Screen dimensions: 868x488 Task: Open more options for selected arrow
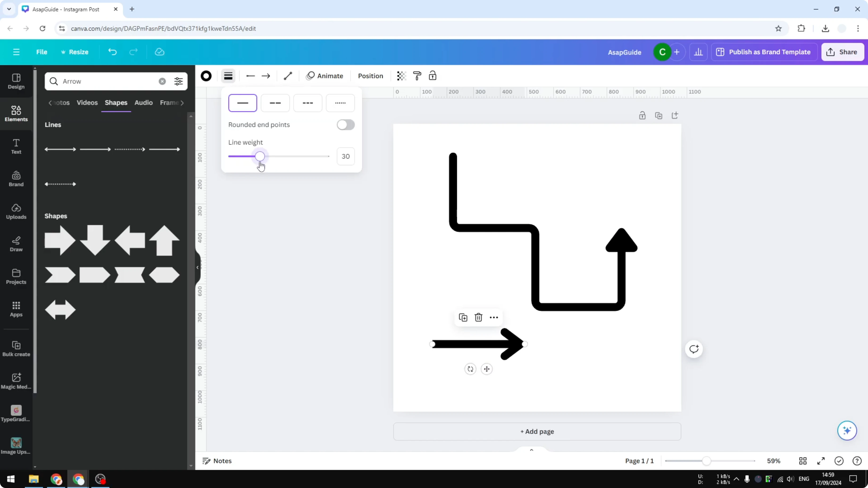(494, 317)
